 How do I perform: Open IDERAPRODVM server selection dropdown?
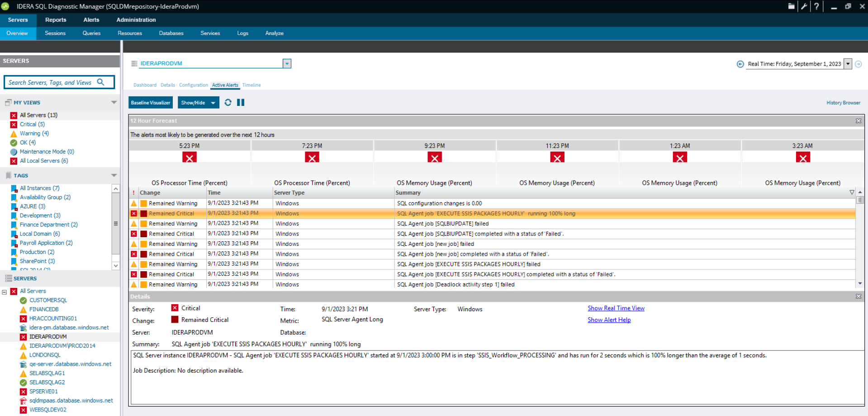point(287,64)
